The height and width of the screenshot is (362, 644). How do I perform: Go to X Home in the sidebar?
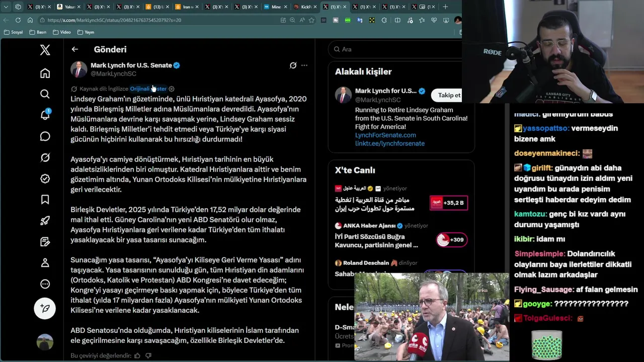[x=45, y=73]
